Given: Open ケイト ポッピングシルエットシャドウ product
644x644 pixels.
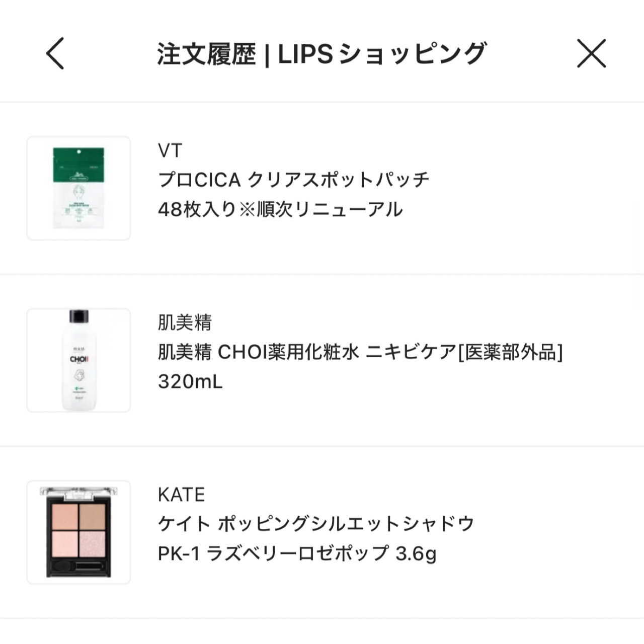Looking at the screenshot, I should 316,524.
